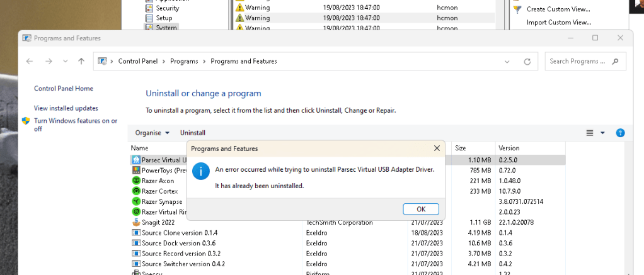
Task: Click the Source Switcher program icon
Action: (x=136, y=264)
